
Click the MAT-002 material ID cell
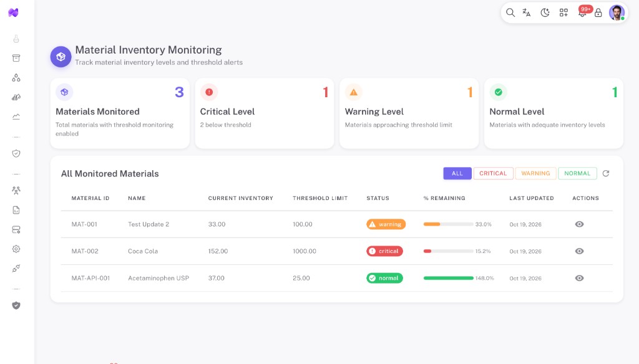tap(85, 251)
